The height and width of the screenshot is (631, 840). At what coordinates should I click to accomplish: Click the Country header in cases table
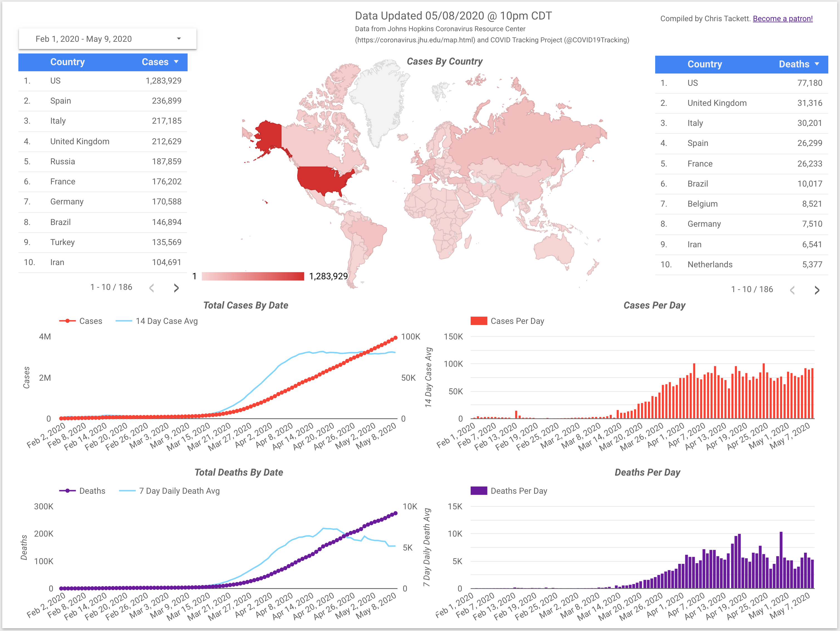(68, 62)
